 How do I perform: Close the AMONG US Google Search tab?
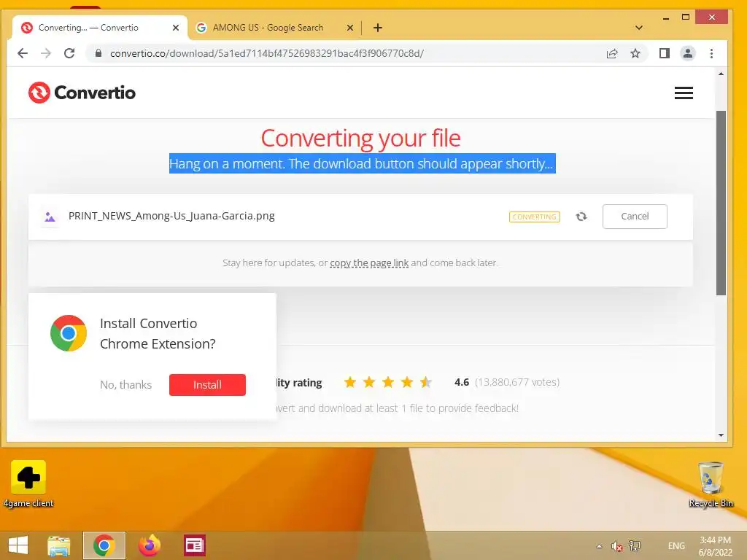pyautogui.click(x=350, y=28)
